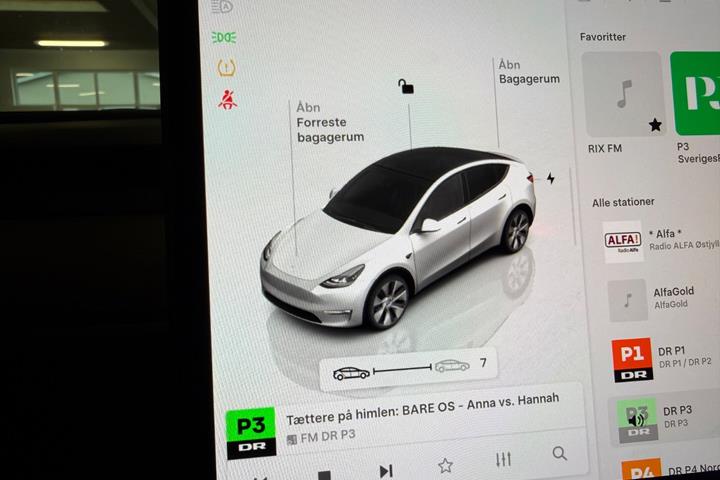Stop radio playback with the square button

click(325, 475)
